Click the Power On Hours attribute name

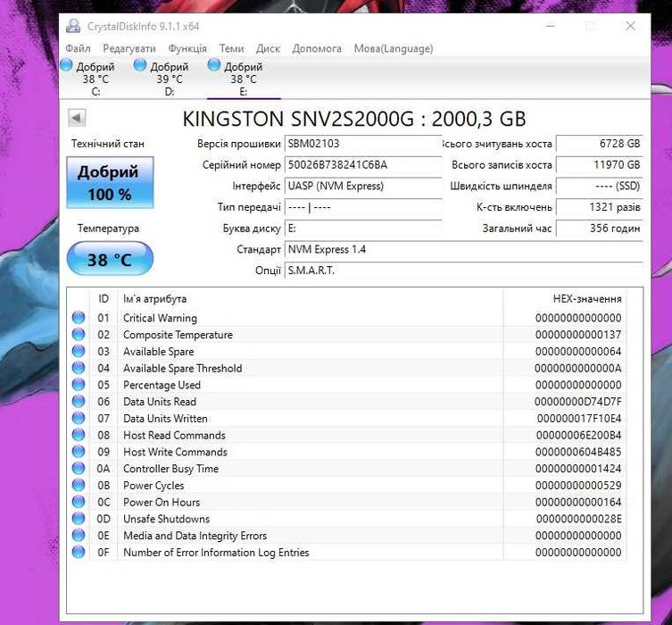click(162, 502)
